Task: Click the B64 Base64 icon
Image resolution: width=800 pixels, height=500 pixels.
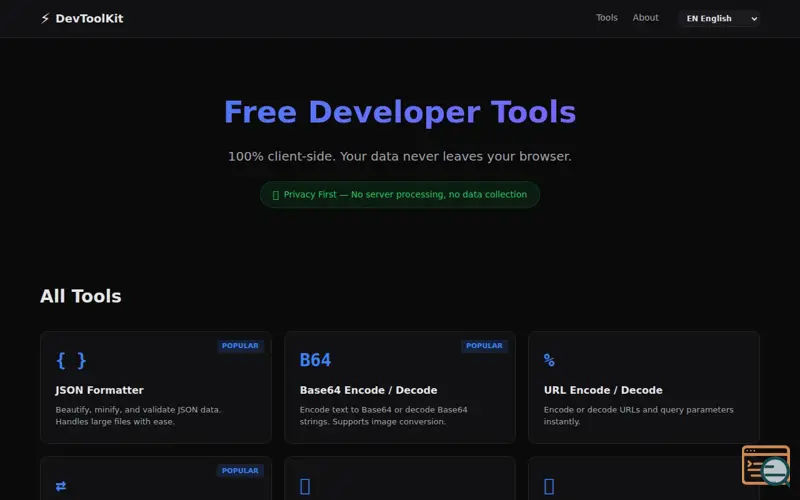Action: (315, 360)
